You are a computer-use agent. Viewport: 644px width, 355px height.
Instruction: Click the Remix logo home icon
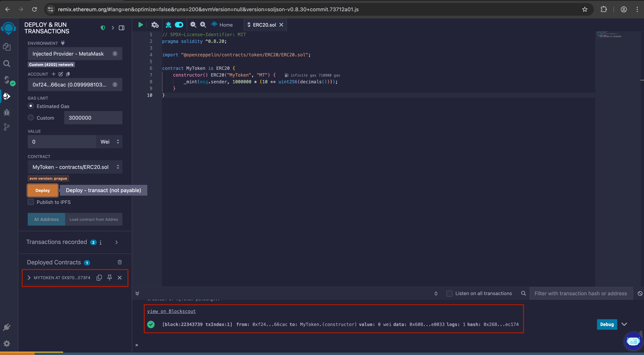9,28
